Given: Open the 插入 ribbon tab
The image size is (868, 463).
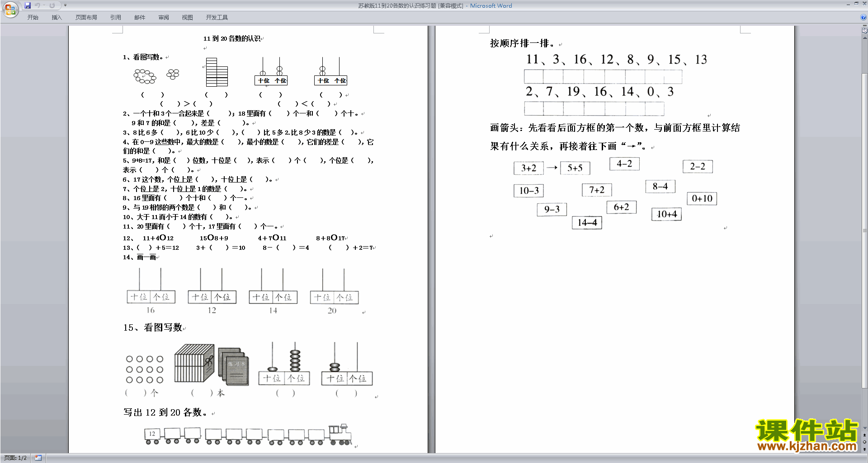Looking at the screenshot, I should tap(57, 18).
